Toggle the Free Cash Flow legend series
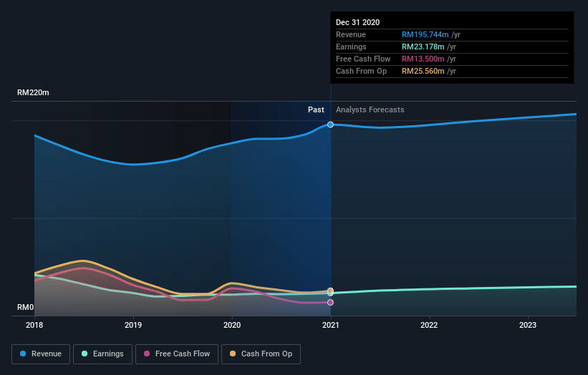 (177, 354)
